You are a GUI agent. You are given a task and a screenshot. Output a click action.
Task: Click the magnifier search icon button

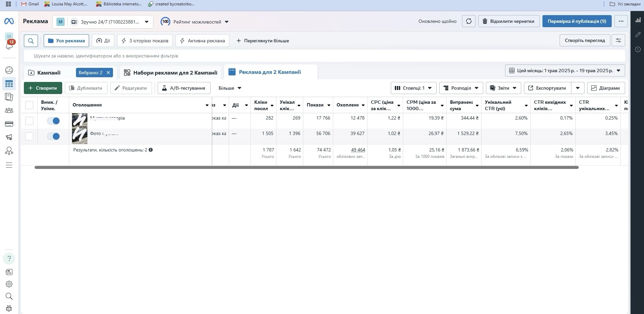[x=31, y=41]
